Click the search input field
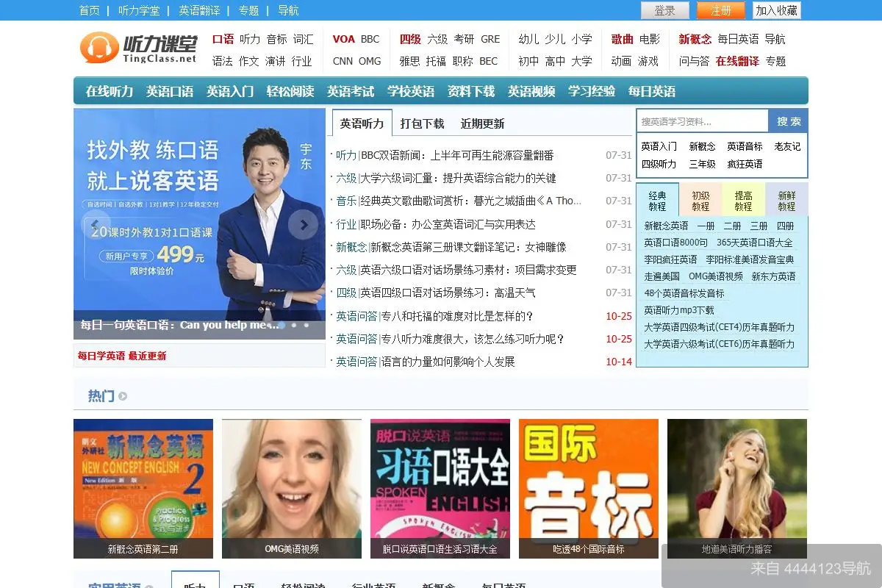This screenshot has height=588, width=882. [x=698, y=121]
